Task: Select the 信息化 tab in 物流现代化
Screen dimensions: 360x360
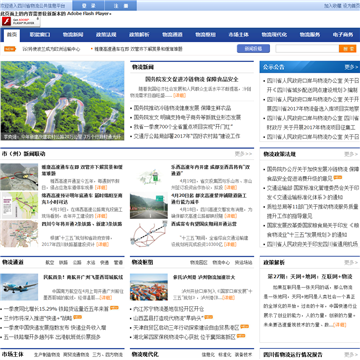Action: coord(208,355)
